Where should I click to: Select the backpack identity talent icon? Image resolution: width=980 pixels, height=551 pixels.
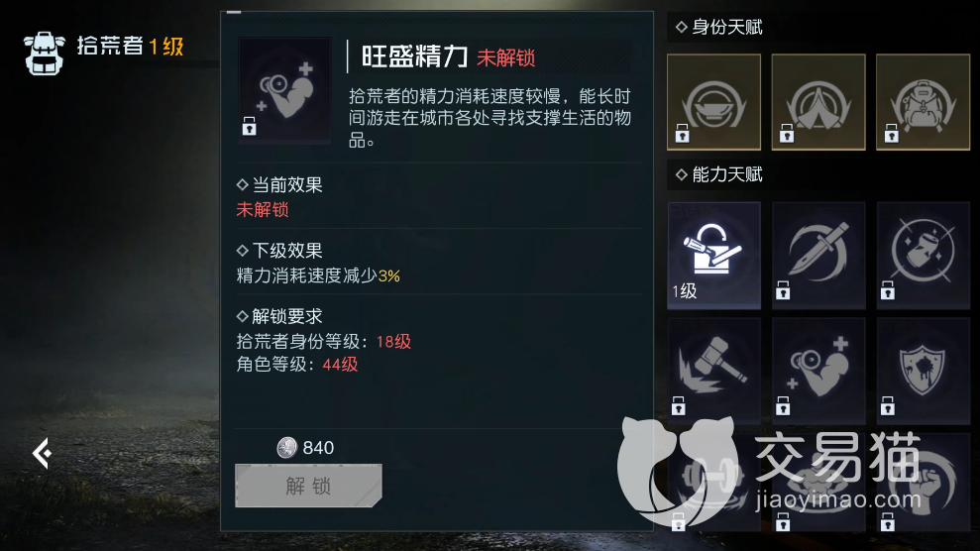coord(923,102)
